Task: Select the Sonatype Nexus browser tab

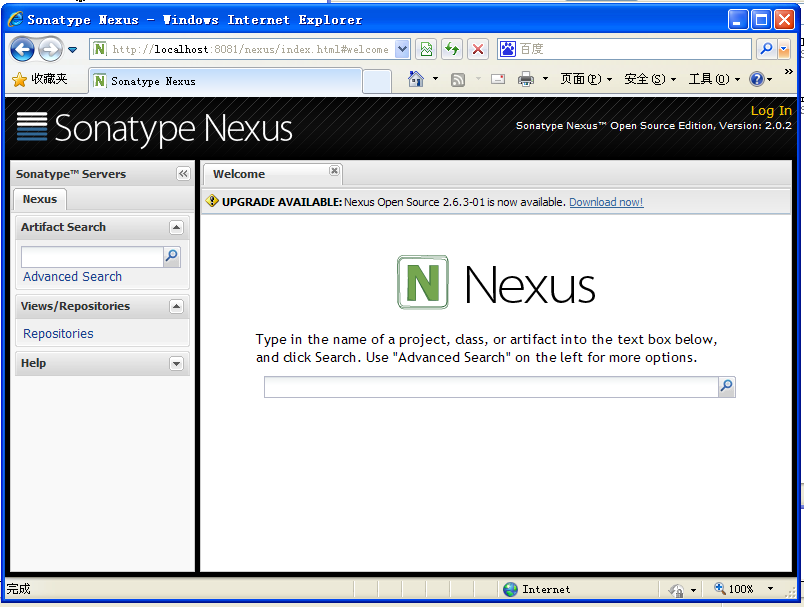Action: (x=226, y=81)
